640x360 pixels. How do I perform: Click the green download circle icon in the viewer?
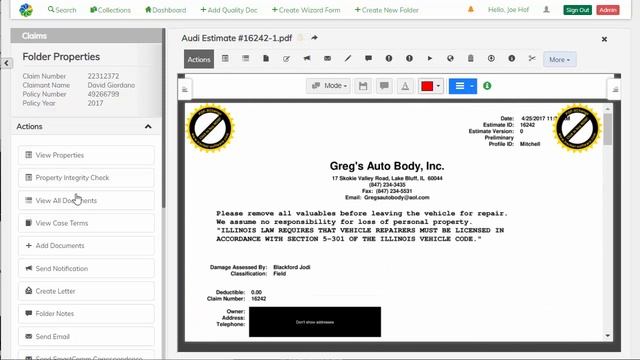pos(487,86)
